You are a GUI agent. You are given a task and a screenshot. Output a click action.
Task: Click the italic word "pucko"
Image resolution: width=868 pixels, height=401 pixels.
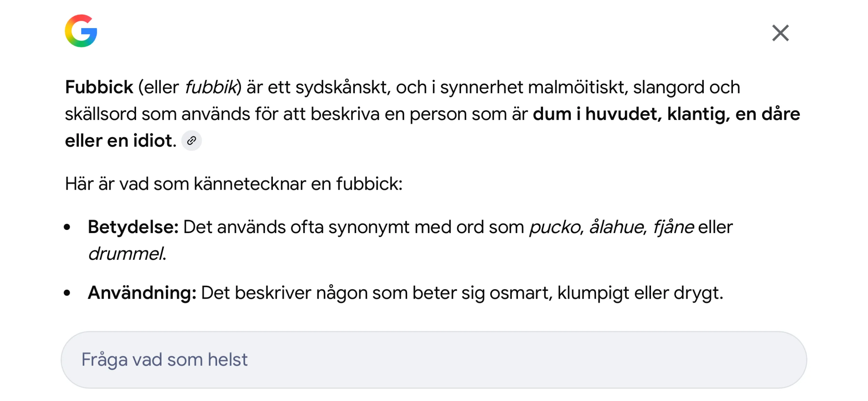554,228
